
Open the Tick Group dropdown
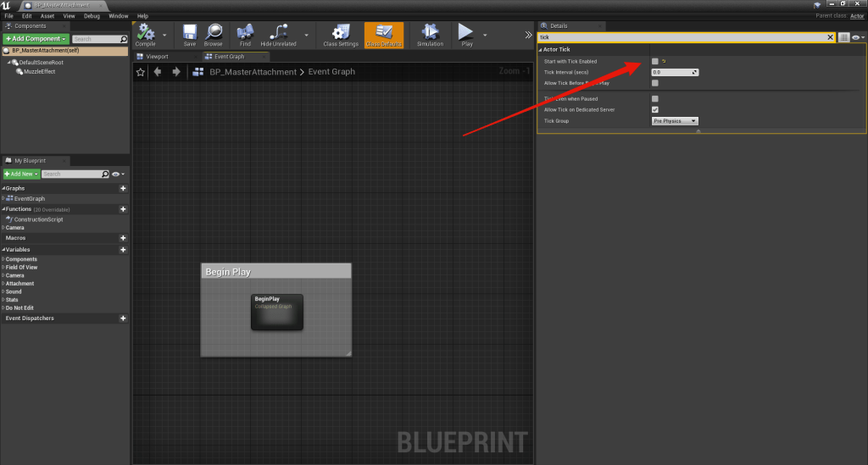[675, 121]
